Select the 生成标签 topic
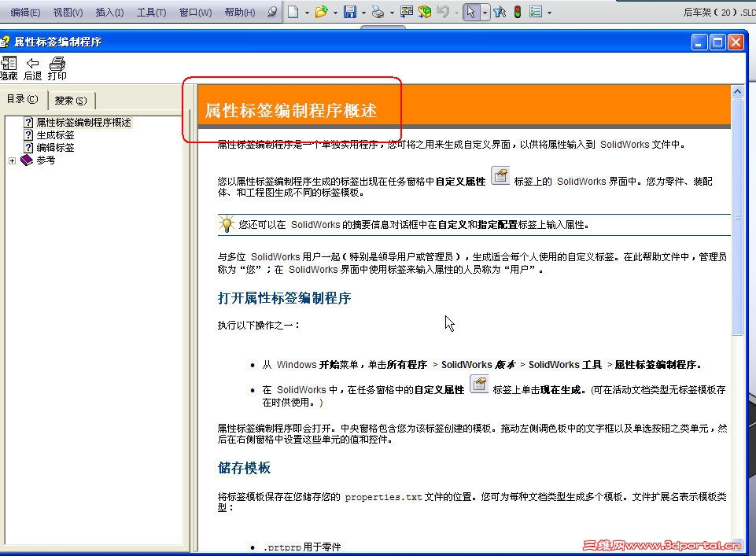The height and width of the screenshot is (556, 756). 55,135
